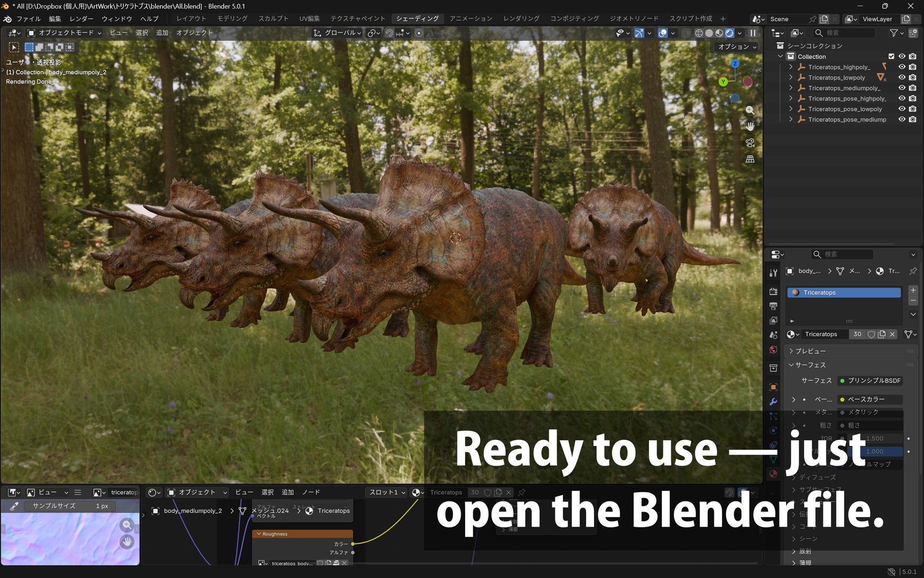Switch to the モデリング workspace tab
Image resolution: width=924 pixels, height=578 pixels.
click(232, 19)
